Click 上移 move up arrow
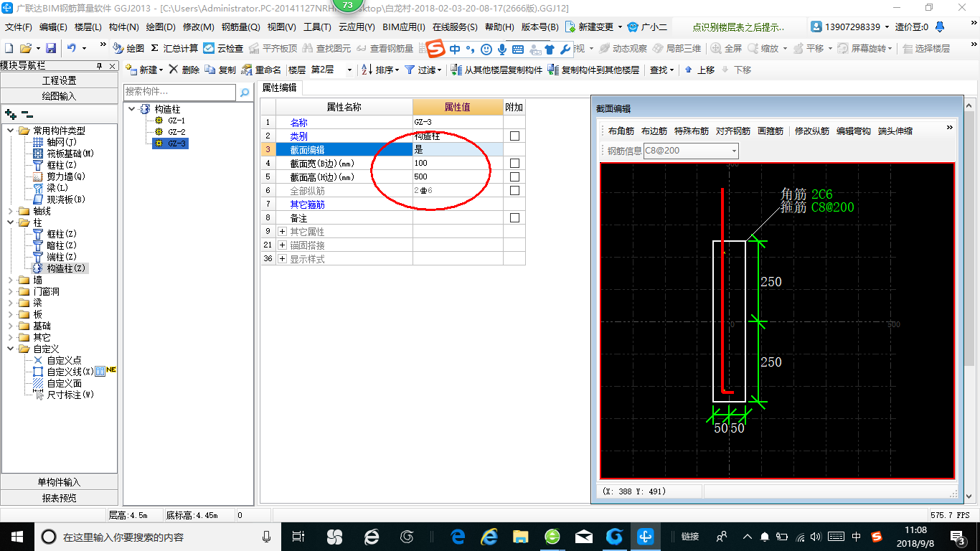Screen dimensions: 980x551 coord(699,70)
